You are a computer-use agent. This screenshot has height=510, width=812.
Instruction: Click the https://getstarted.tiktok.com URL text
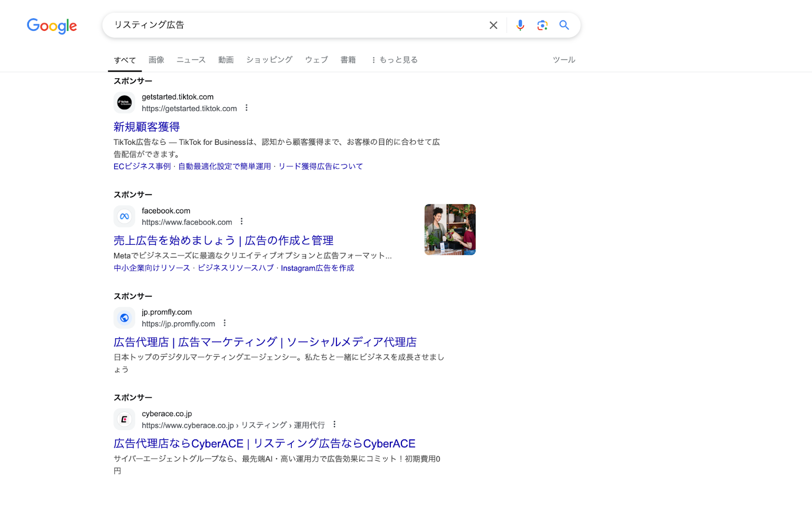tap(189, 109)
